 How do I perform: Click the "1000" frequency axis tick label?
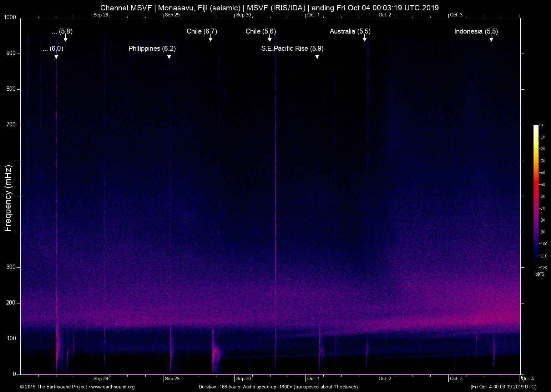click(x=10, y=17)
